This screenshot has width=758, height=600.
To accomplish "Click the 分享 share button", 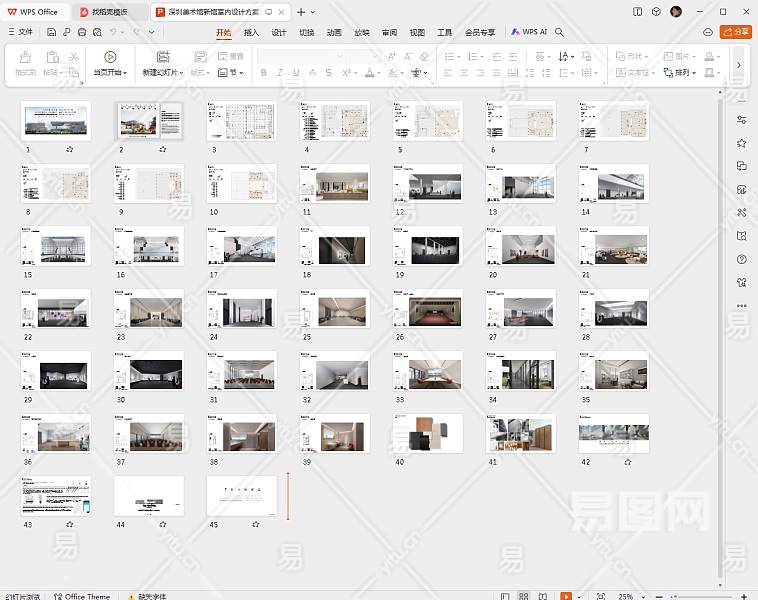I will pos(736,32).
